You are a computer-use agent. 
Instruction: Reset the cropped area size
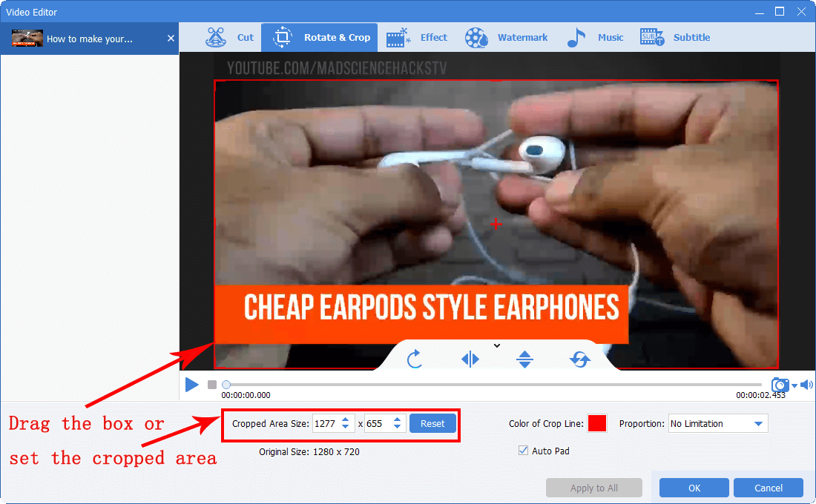432,424
